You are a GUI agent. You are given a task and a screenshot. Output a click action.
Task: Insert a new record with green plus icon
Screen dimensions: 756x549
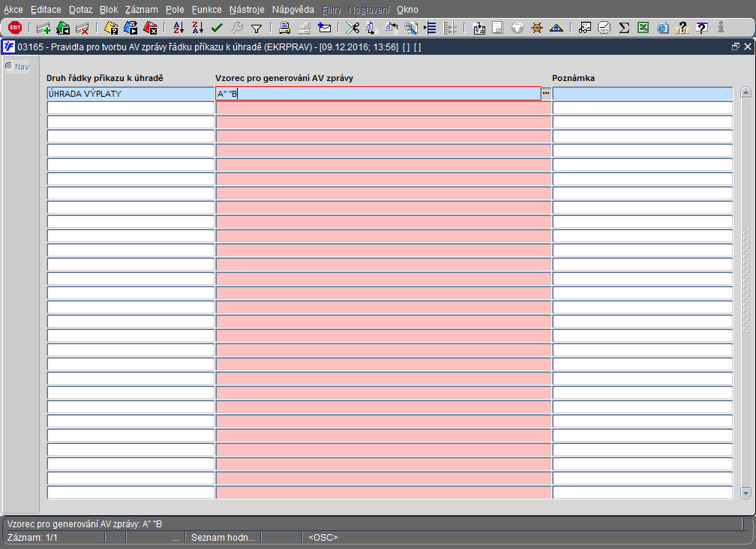[x=43, y=28]
